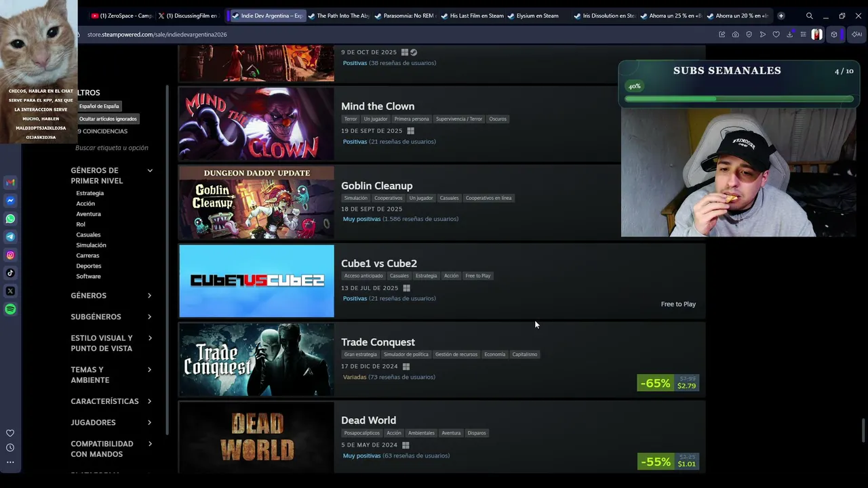The image size is (868, 488).
Task: Click the 'Terror' tag on Mind the Clown
Action: tap(351, 119)
